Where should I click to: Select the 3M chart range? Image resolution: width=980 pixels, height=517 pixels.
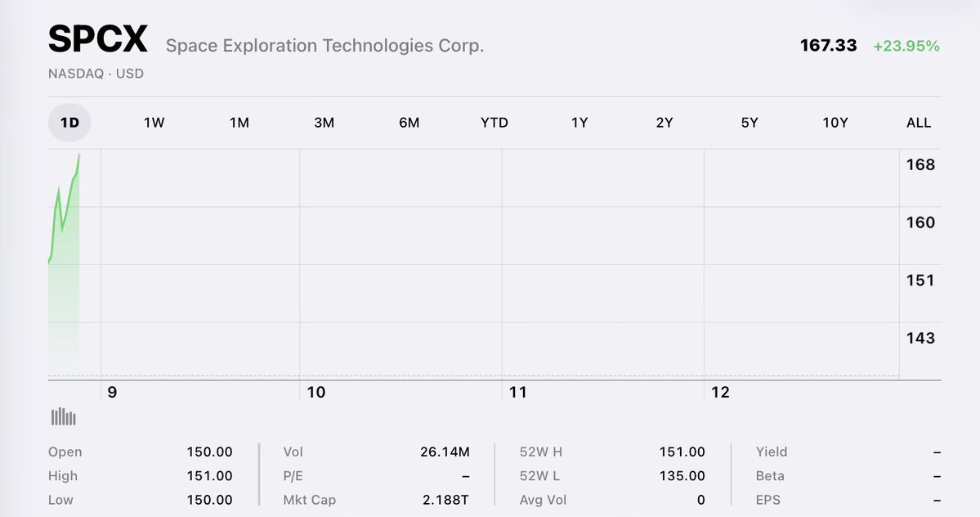[x=324, y=123]
